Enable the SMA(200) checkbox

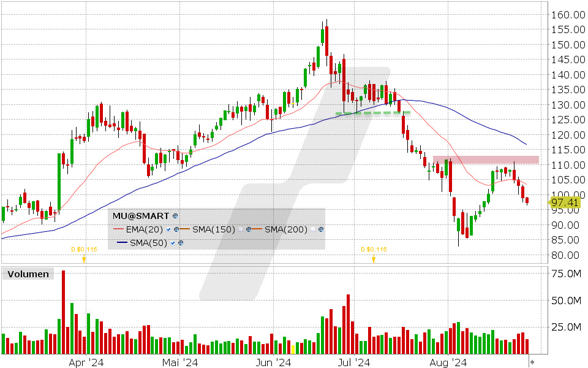[313, 229]
